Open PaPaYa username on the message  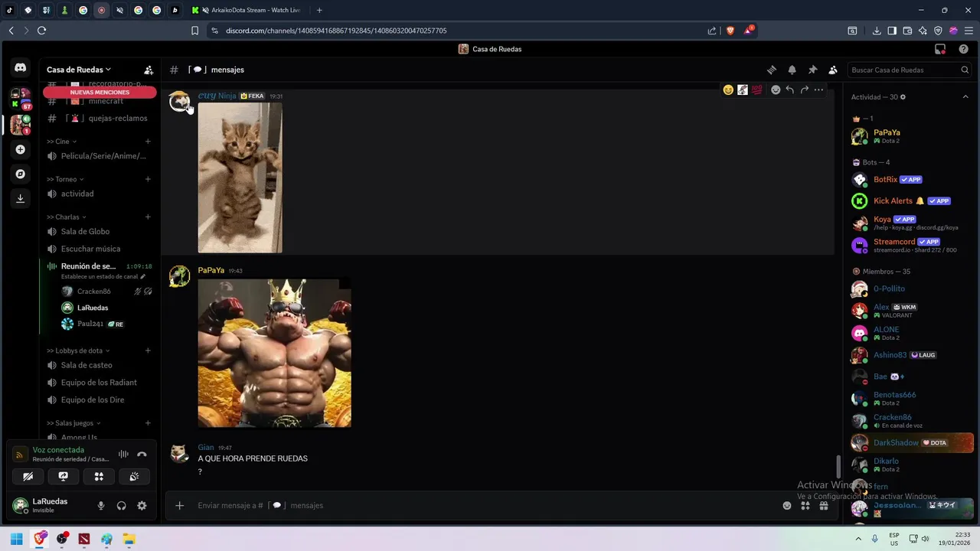pos(211,270)
